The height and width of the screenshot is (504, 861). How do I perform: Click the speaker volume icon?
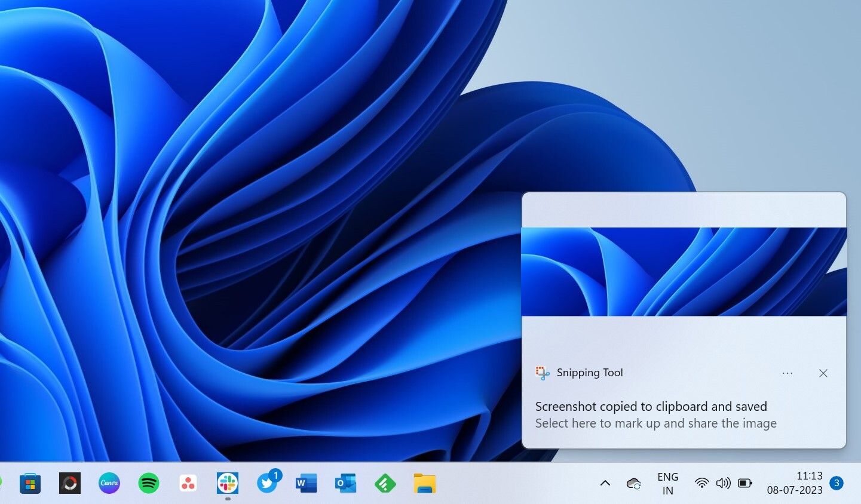(x=723, y=483)
